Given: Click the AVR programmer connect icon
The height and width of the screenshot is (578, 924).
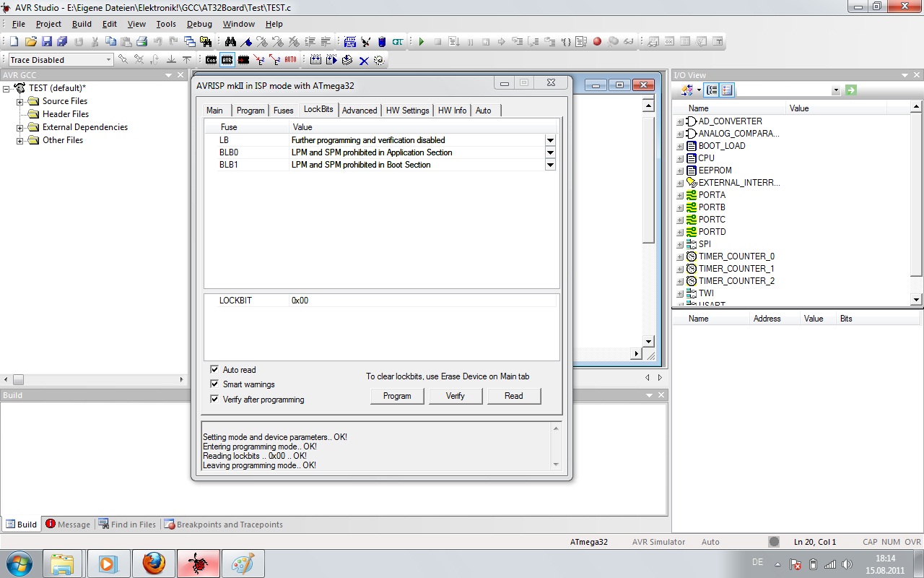Looking at the screenshot, I should (x=227, y=60).
